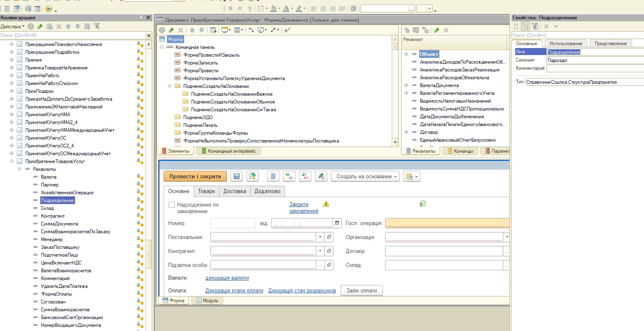Click the save diskette icon on the form
The height and width of the screenshot is (331, 644).
(236, 177)
